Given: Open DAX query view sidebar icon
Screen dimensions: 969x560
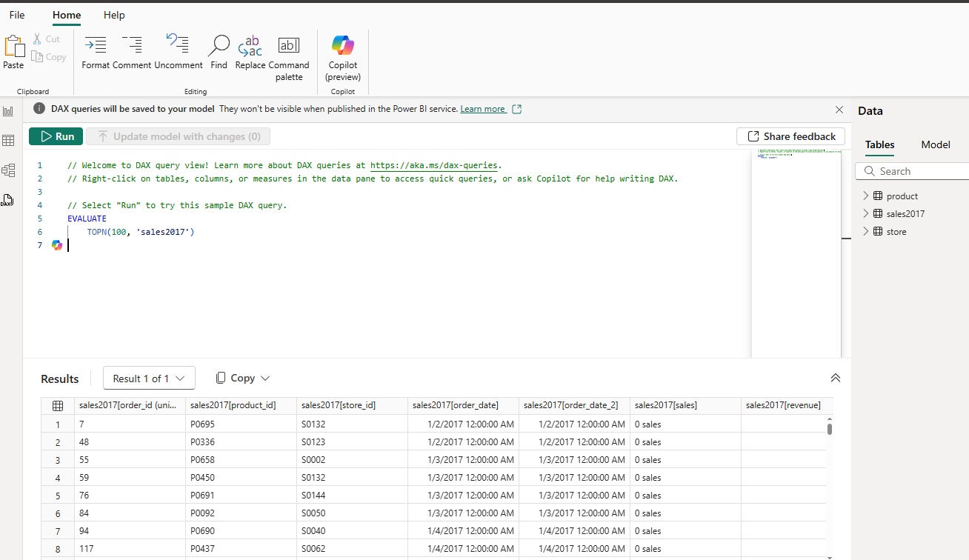Looking at the screenshot, I should point(8,200).
